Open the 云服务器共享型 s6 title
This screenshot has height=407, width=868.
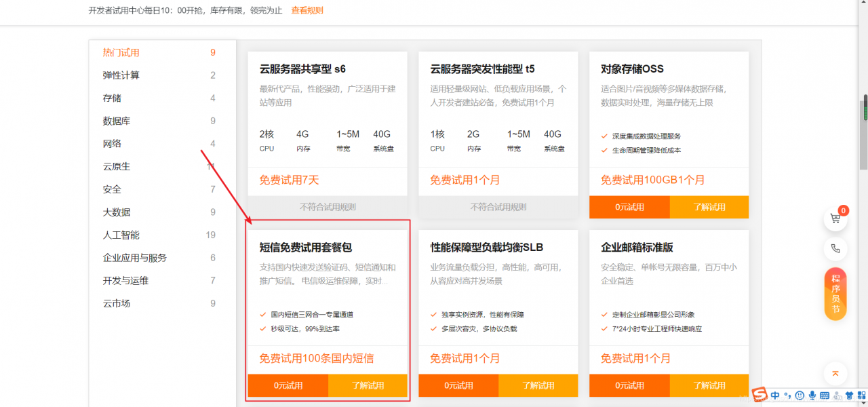pyautogui.click(x=302, y=69)
